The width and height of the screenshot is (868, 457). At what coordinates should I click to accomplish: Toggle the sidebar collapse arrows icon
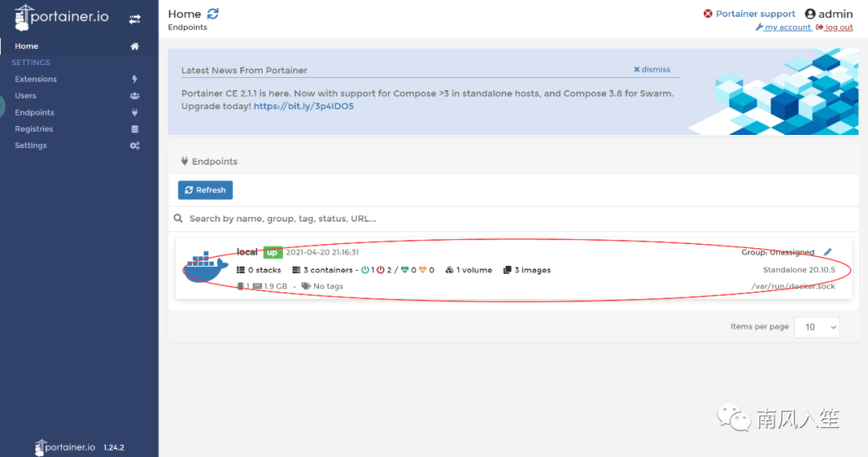[135, 19]
